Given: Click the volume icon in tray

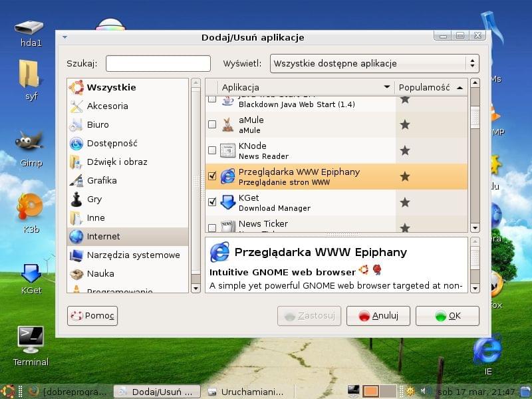Looking at the screenshot, I should tap(425, 392).
